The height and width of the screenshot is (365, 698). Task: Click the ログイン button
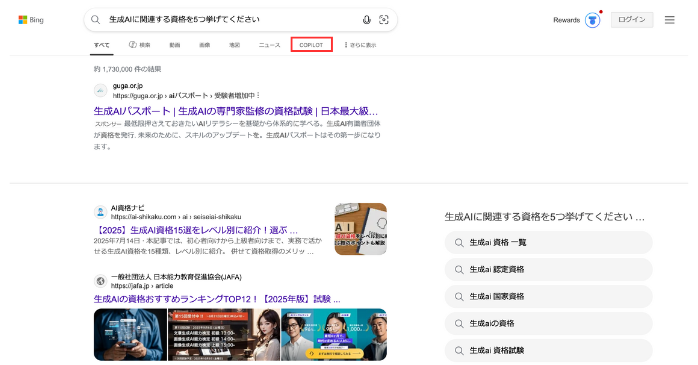pyautogui.click(x=632, y=20)
